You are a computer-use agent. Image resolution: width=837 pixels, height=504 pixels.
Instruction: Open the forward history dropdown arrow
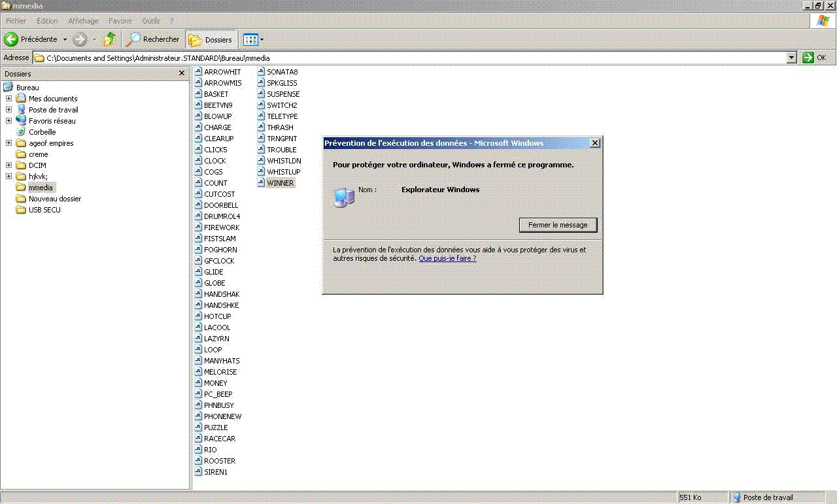coord(94,40)
